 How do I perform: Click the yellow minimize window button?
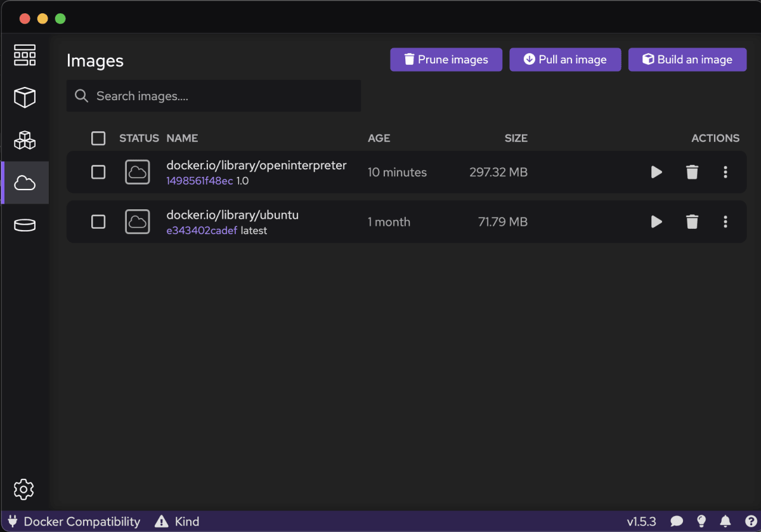[x=42, y=18]
